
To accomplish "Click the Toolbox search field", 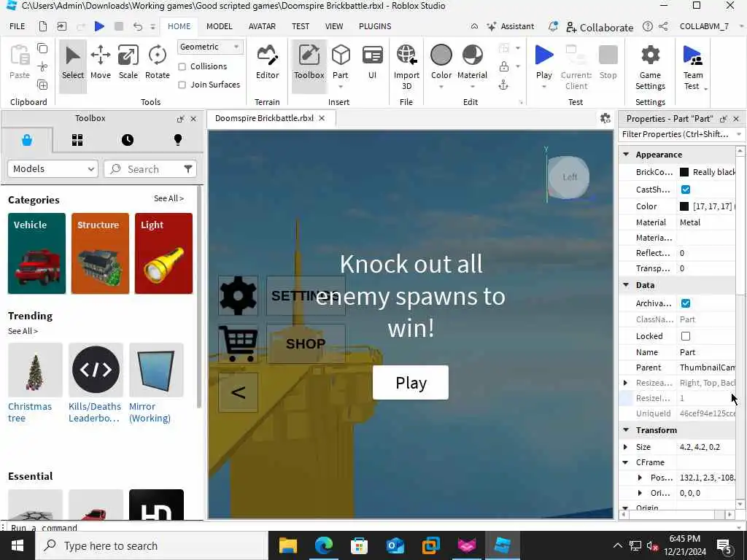I will pyautogui.click(x=150, y=169).
